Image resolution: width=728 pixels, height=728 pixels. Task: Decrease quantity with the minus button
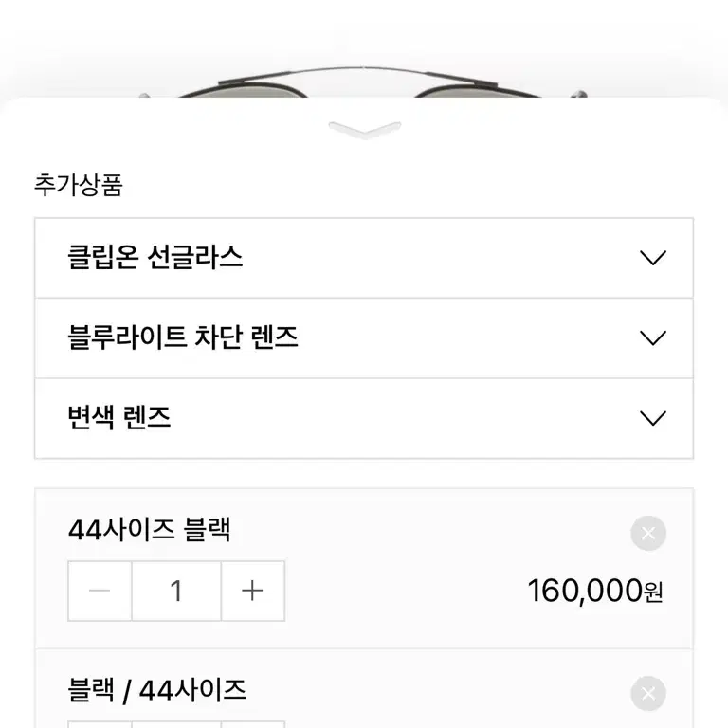[100, 591]
